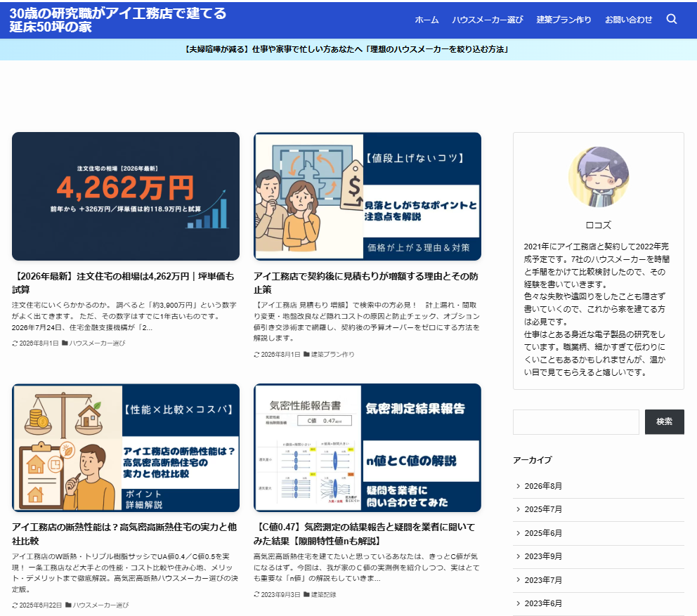Viewport: 697px width, 616px height.
Task: Click 2023年7月 archive link text
Action: click(x=543, y=580)
